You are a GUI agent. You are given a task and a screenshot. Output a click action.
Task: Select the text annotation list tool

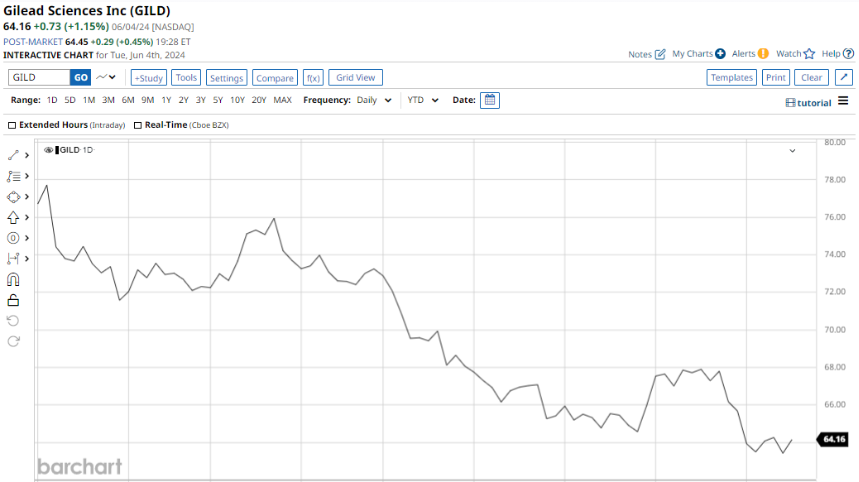click(x=13, y=176)
